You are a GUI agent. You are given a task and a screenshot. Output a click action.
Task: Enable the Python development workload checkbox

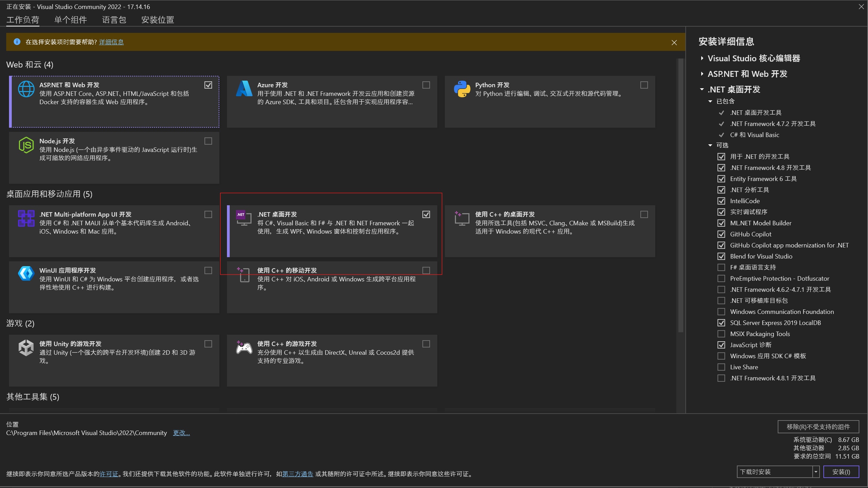point(644,85)
